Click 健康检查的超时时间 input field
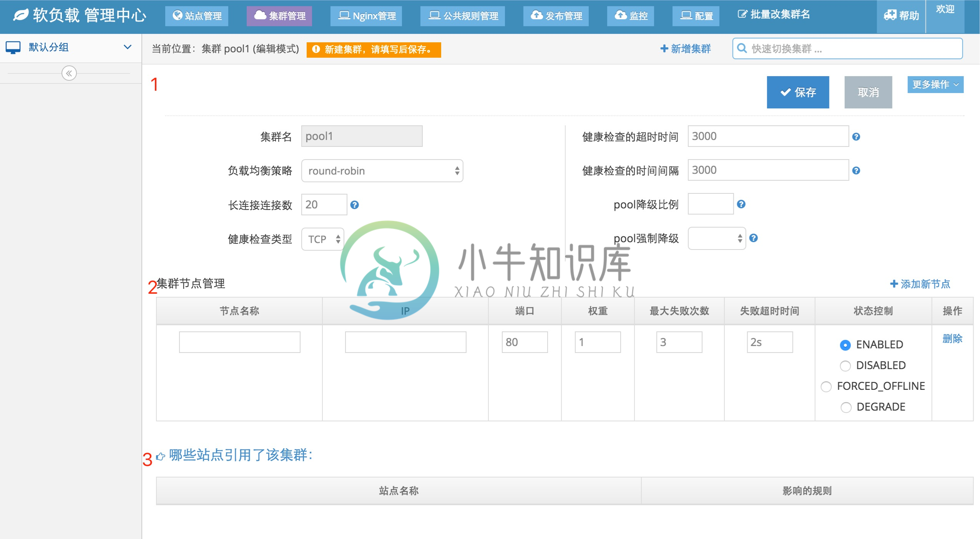 click(x=768, y=136)
